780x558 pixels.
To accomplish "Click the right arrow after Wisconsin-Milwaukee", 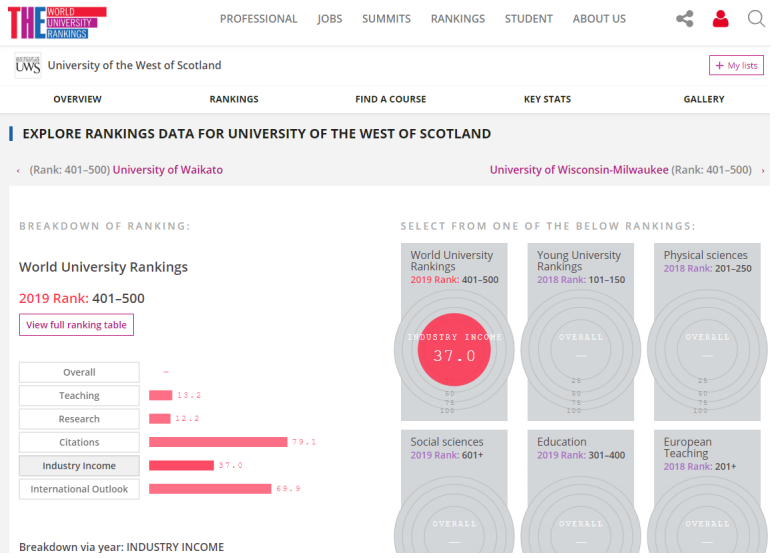I will click(763, 171).
